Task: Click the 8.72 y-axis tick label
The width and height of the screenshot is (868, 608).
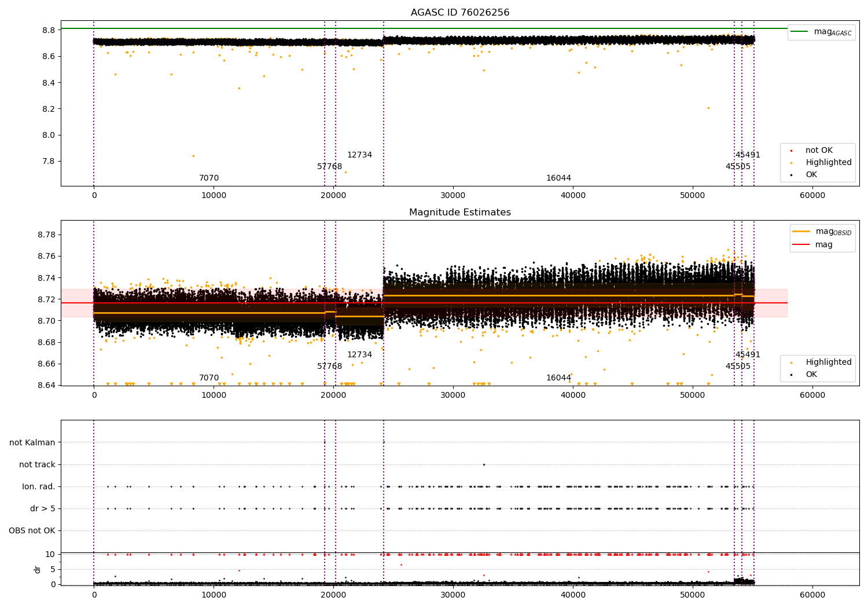Action: coord(46,299)
